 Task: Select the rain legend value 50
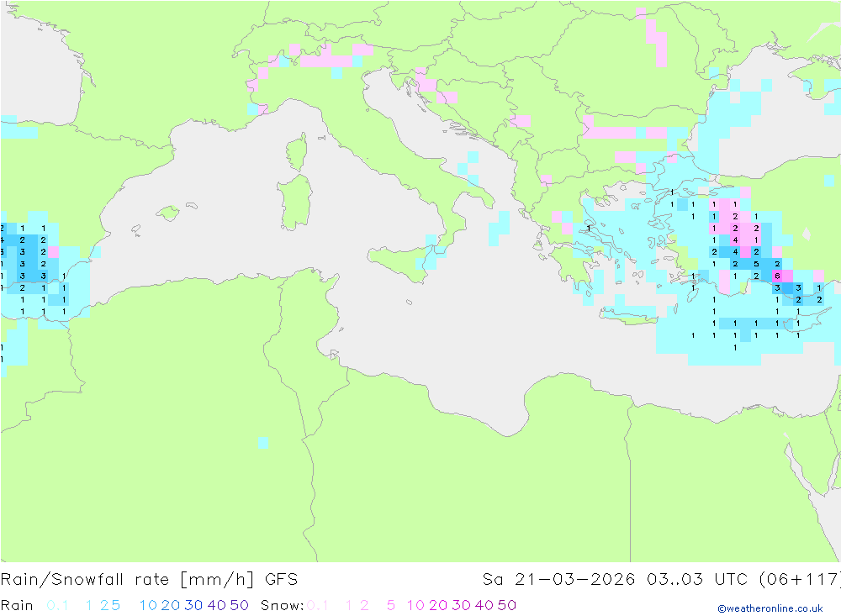point(239,605)
